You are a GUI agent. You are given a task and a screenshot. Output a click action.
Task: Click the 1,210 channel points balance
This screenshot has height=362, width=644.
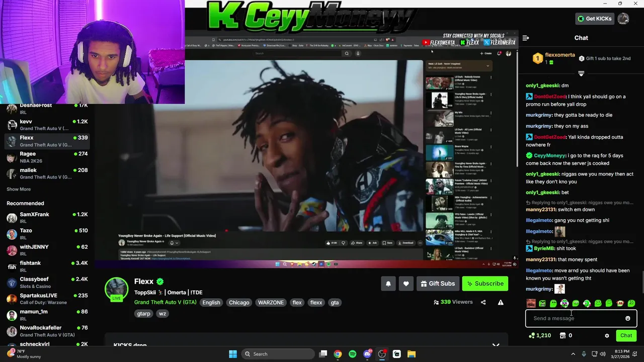click(539, 335)
